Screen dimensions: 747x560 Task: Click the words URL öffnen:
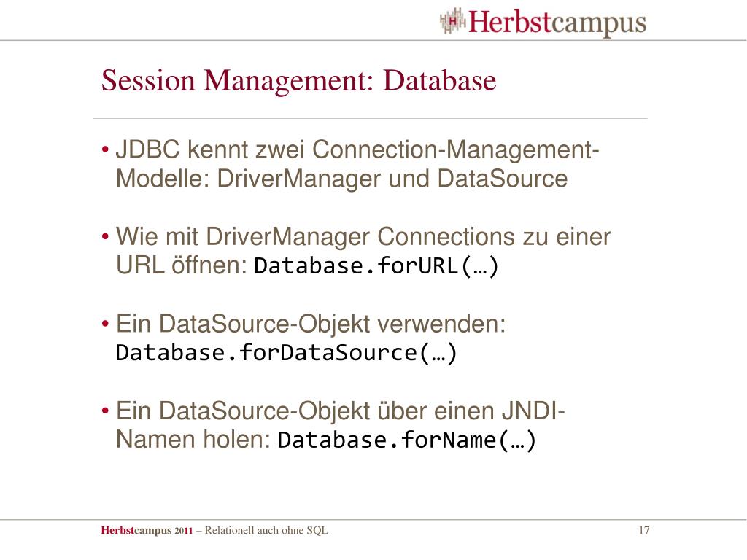(182, 265)
